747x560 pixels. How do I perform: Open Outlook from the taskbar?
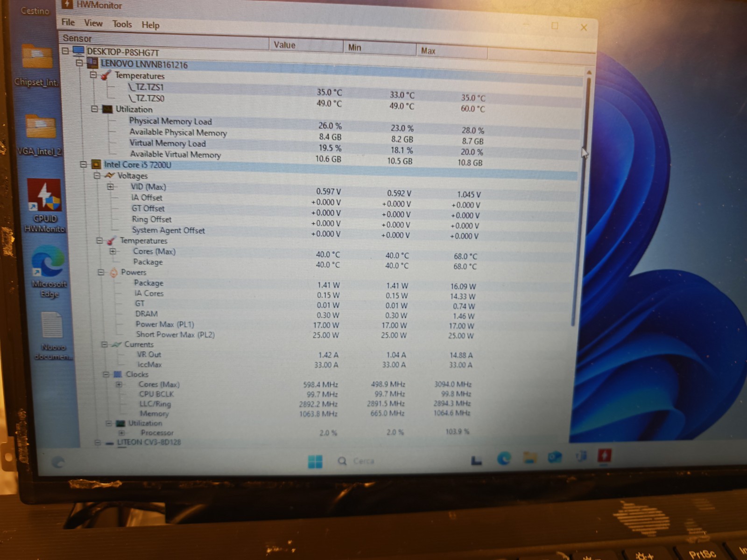click(555, 457)
